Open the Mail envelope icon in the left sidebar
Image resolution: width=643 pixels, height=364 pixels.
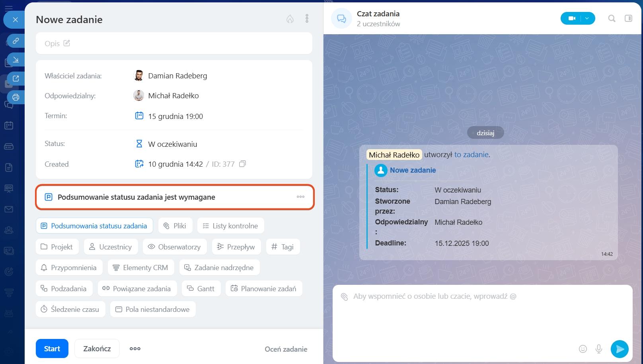click(x=9, y=209)
